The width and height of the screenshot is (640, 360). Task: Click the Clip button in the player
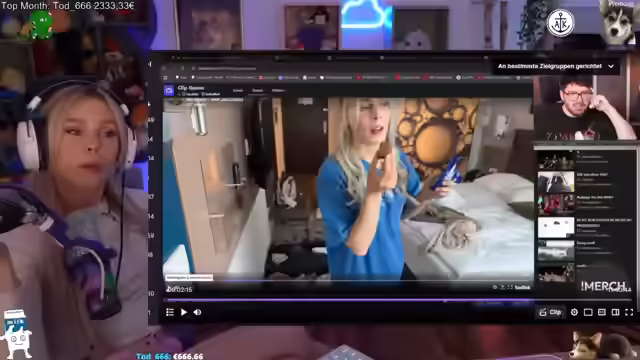[x=550, y=312]
